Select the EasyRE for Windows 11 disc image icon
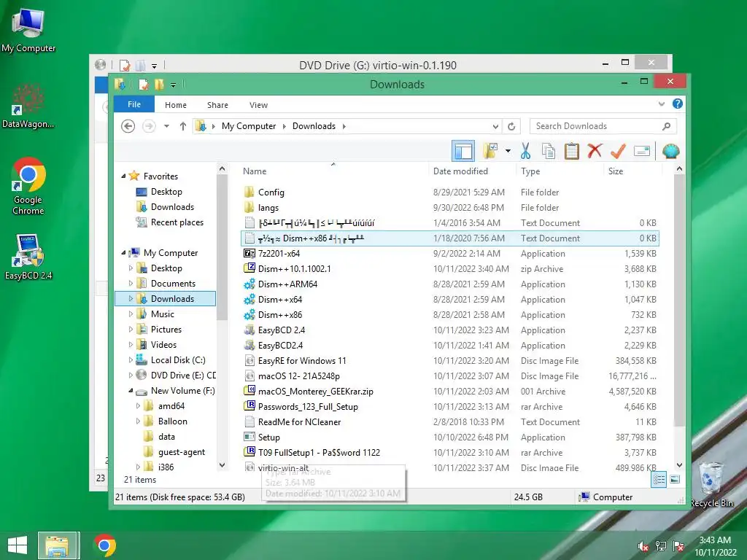Screen dimensions: 747x560 (x=249, y=360)
